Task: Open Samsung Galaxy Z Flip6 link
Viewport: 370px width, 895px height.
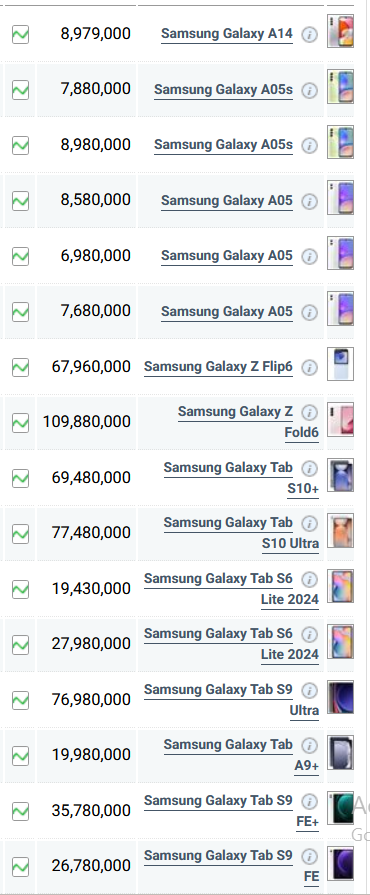Action: pyautogui.click(x=218, y=366)
